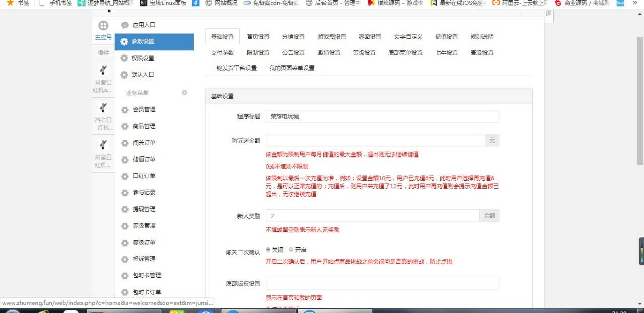Click the 默认入口 gear icon
This screenshot has height=313, width=644.
point(124,75)
